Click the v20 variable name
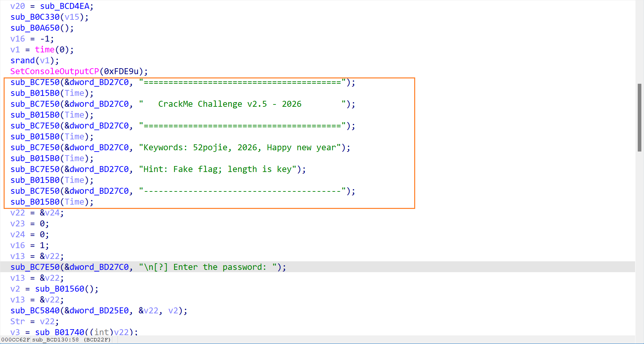 pyautogui.click(x=17, y=6)
